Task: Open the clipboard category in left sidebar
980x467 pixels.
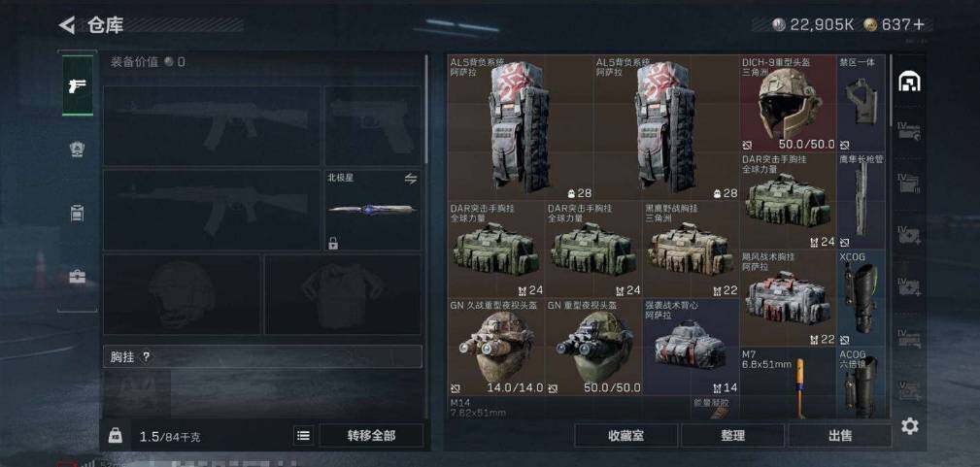Action: (77, 213)
